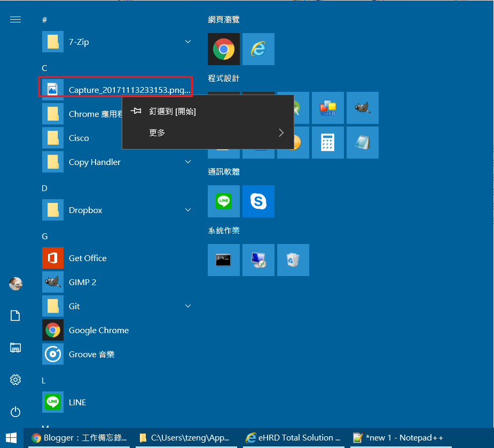Expand the Dropbox folder group
494x448 pixels.
coord(187,210)
